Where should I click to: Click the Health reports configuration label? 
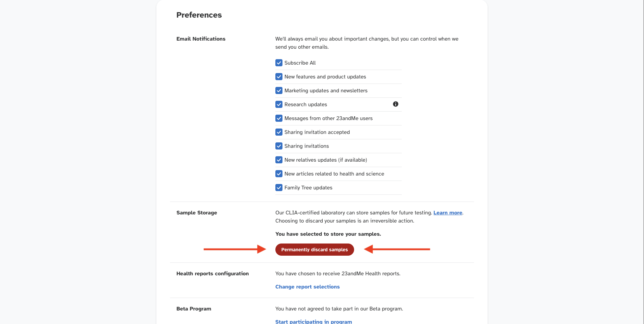coord(212,274)
